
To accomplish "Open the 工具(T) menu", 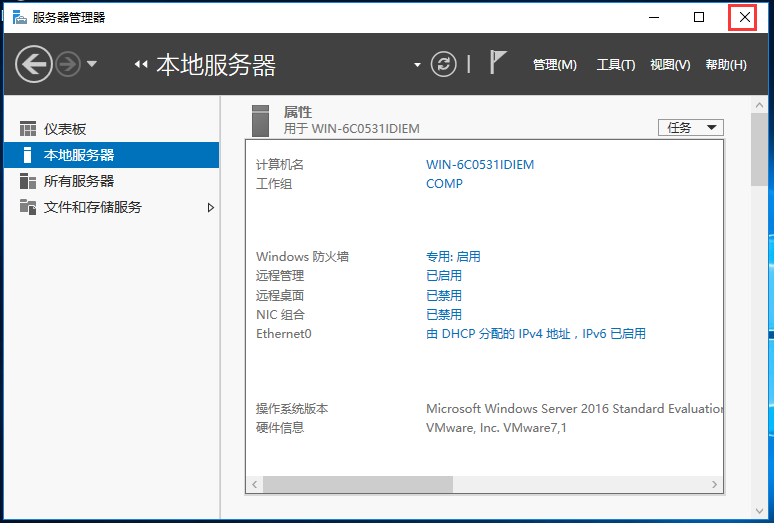I will [616, 65].
